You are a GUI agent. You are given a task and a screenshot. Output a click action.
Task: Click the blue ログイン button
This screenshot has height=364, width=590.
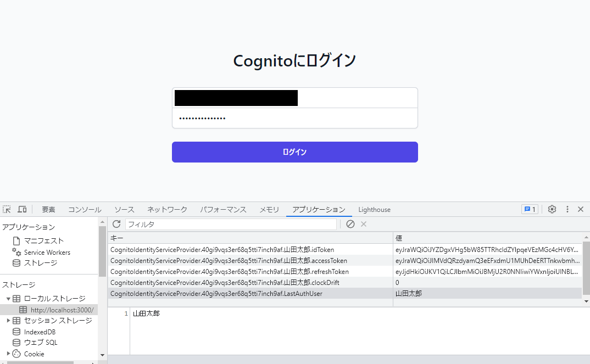point(295,152)
